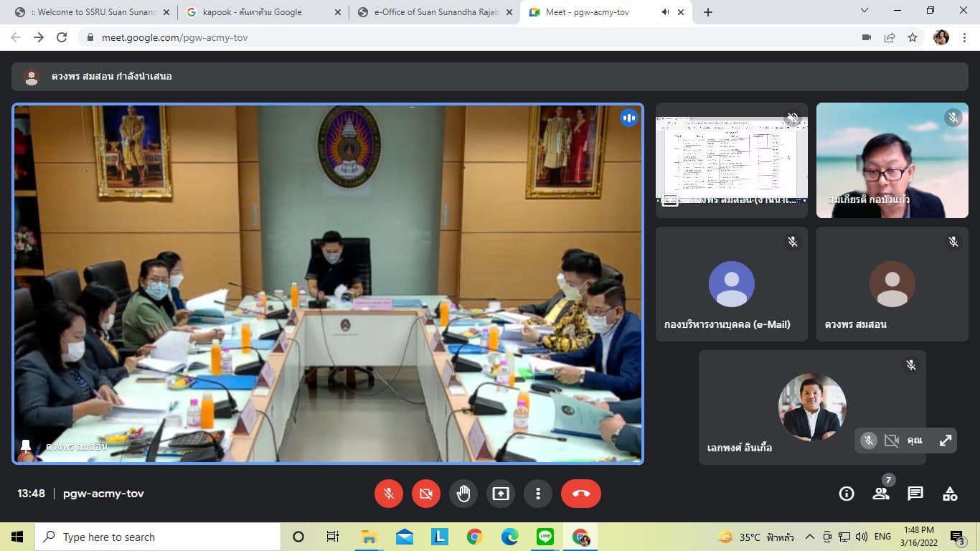Open the Chrome three-dot menu
The height and width of the screenshot is (551, 980).
965,37
